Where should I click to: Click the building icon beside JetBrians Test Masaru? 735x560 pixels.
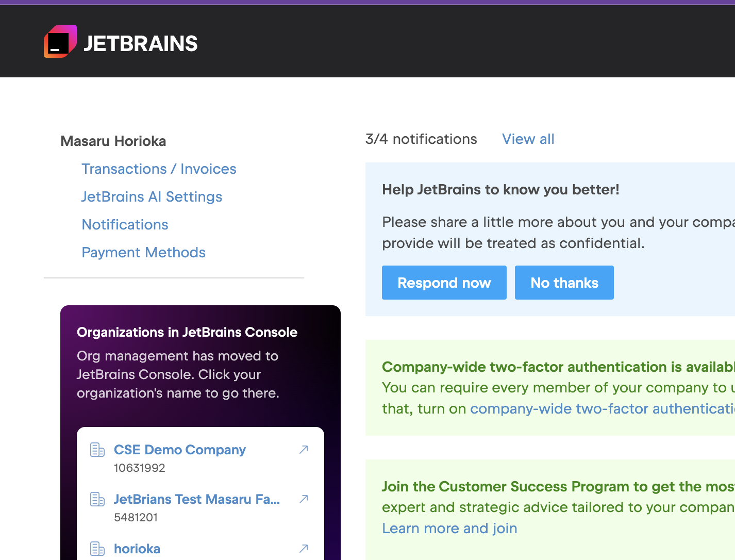tap(97, 499)
